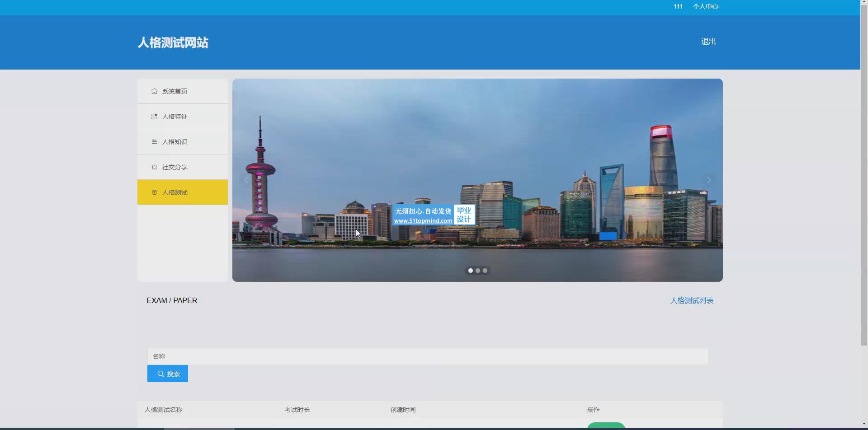Show the previous carousel slide
Image resolution: width=868 pixels, height=430 pixels.
click(x=246, y=180)
